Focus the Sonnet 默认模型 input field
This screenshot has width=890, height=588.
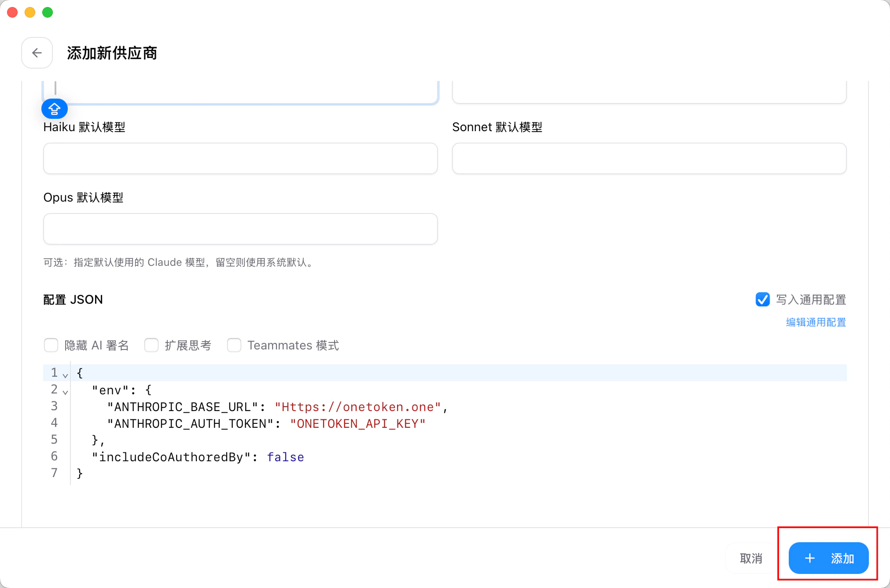(649, 158)
